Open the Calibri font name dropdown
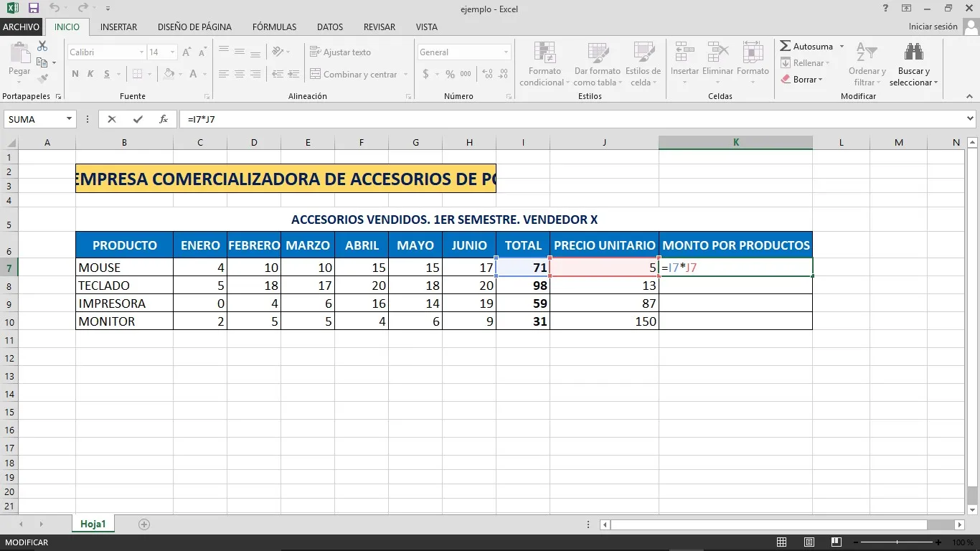 pos(141,52)
